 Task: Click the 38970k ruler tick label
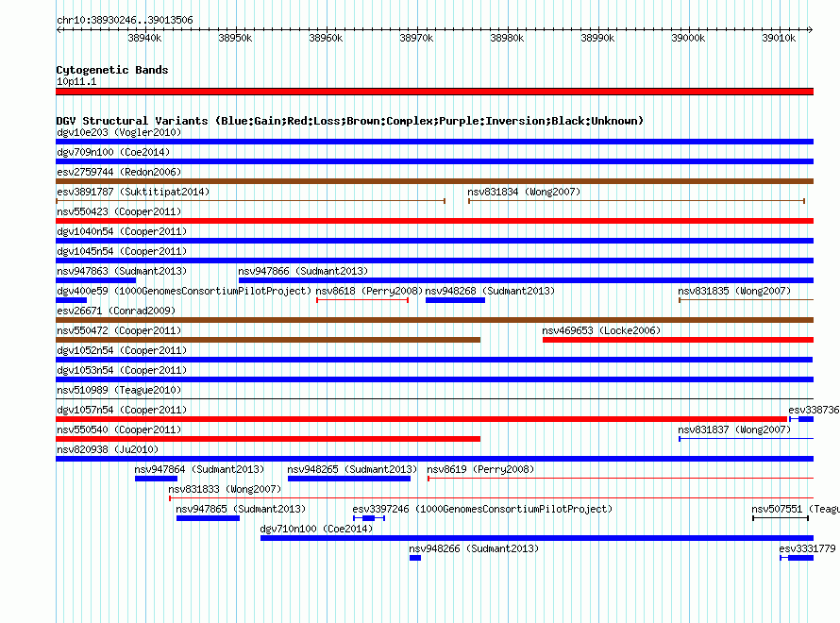[x=416, y=38]
